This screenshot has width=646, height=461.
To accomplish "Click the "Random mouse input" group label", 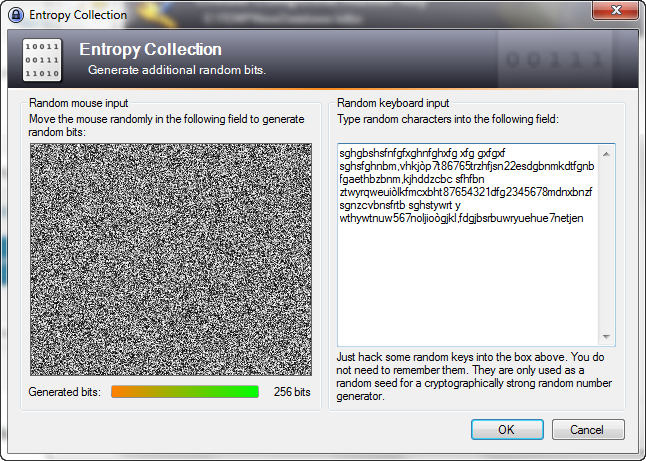I will 78,102.
